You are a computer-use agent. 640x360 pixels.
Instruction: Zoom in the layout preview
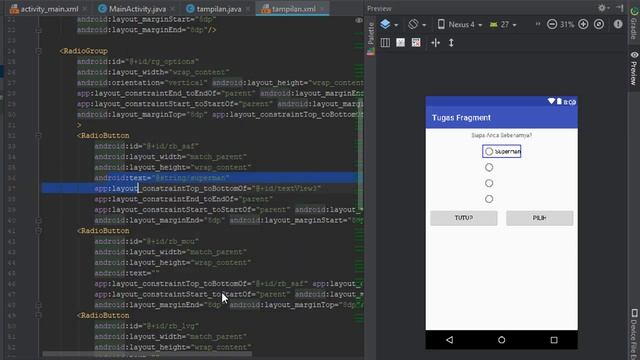tap(583, 24)
